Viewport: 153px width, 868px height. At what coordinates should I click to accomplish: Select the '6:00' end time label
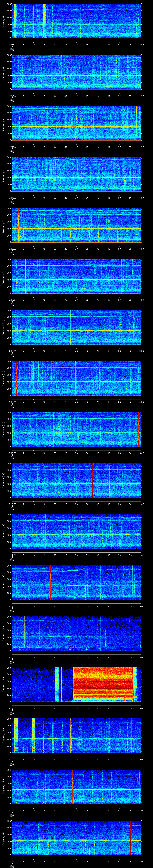click(x=141, y=249)
